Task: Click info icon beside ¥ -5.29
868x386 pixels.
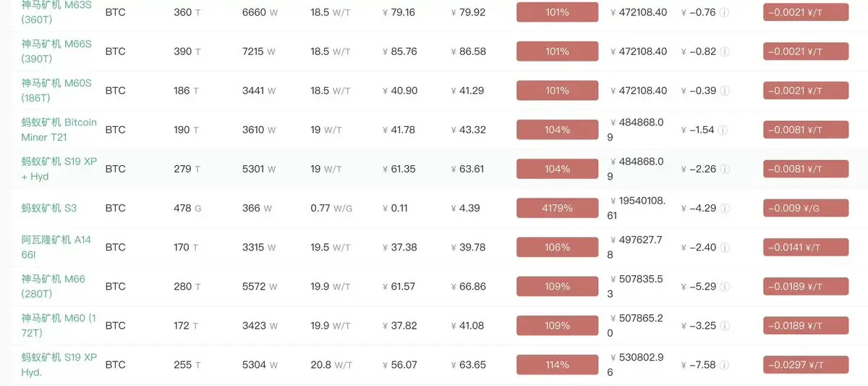Action: coord(726,286)
